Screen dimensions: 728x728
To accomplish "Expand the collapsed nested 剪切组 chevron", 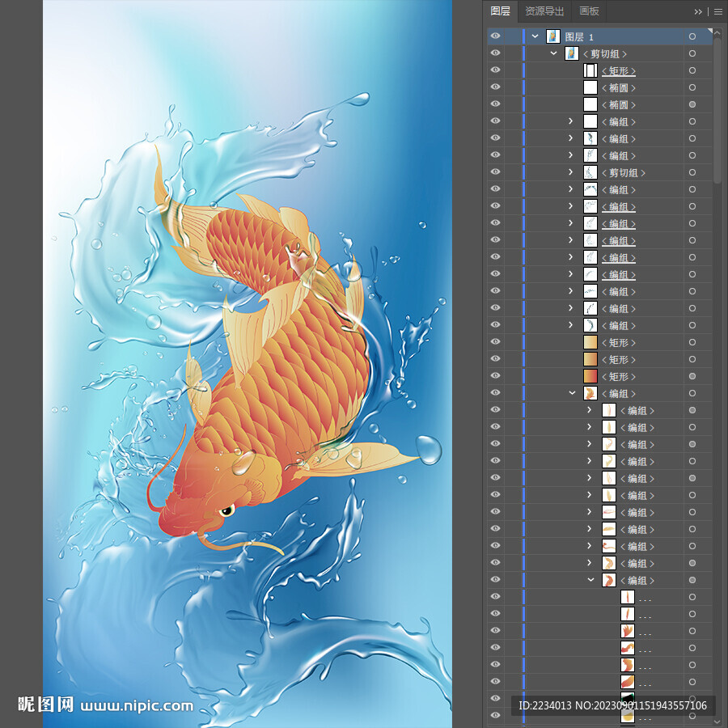I will coord(570,172).
